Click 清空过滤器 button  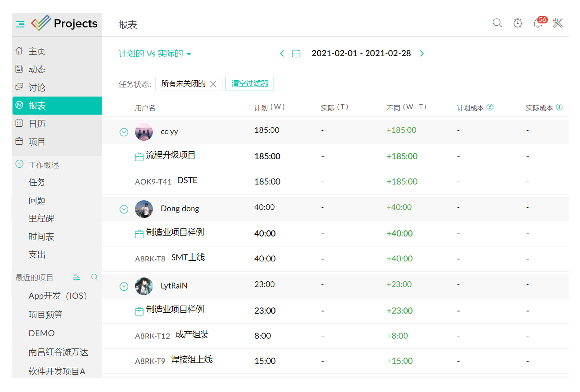(x=249, y=84)
